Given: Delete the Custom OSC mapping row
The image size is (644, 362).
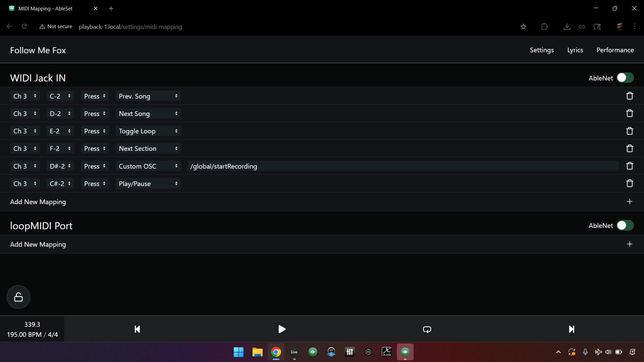Looking at the screenshot, I should tap(630, 166).
